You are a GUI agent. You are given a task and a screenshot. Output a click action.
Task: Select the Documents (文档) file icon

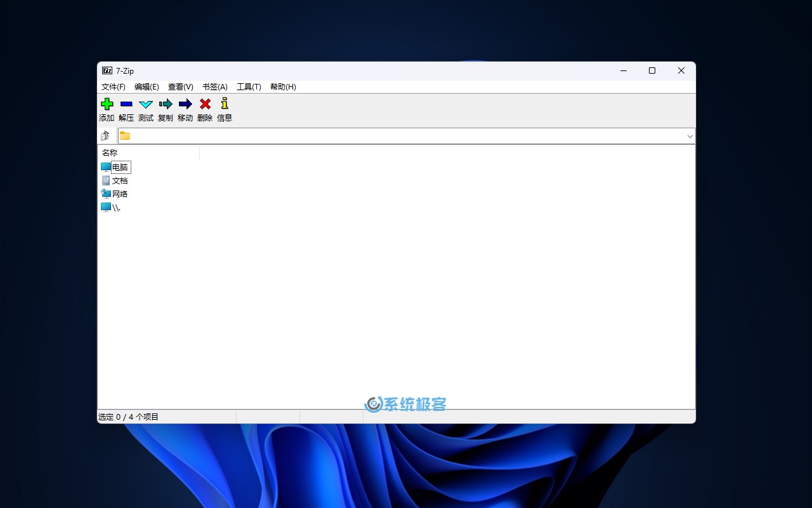[x=106, y=180]
